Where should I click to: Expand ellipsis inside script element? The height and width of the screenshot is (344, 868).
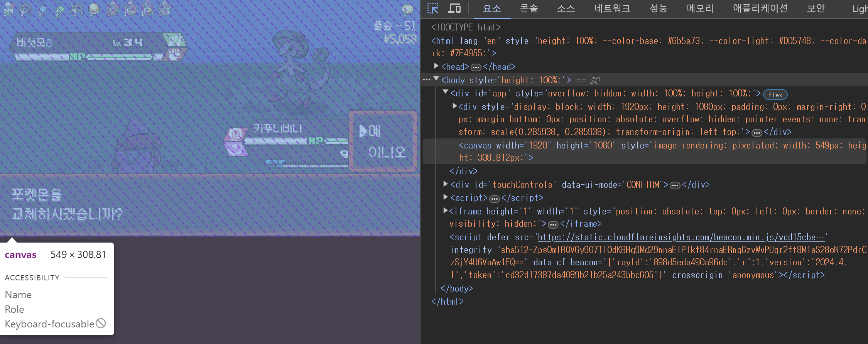click(x=495, y=199)
